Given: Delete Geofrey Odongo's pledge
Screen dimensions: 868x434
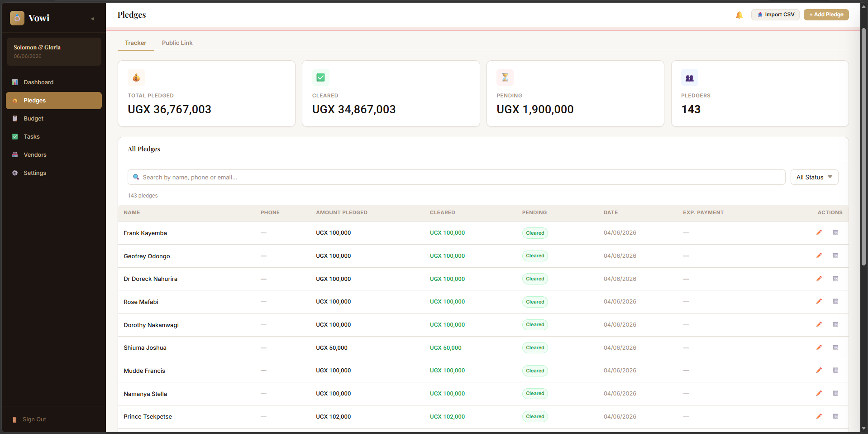Looking at the screenshot, I should click(x=835, y=256).
